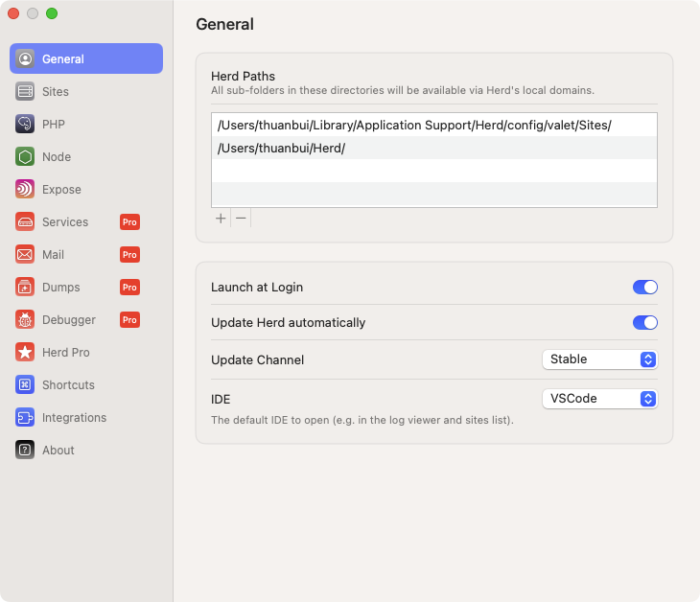The height and width of the screenshot is (602, 700).
Task: Open the Update Channel Stable dropdown
Action: click(600, 359)
